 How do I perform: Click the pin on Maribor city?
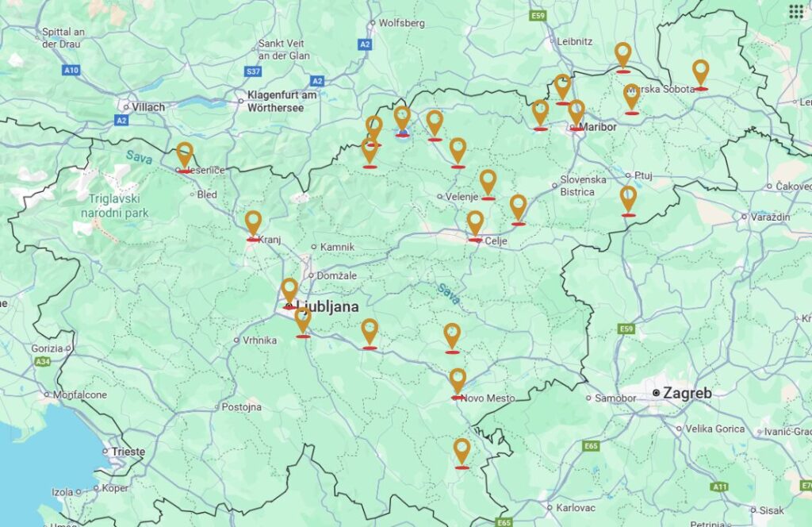click(x=576, y=115)
